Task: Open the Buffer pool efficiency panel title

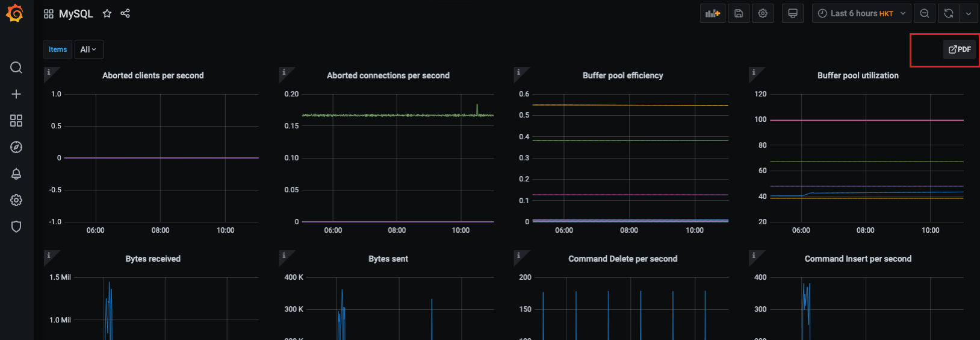Action: tap(622, 75)
